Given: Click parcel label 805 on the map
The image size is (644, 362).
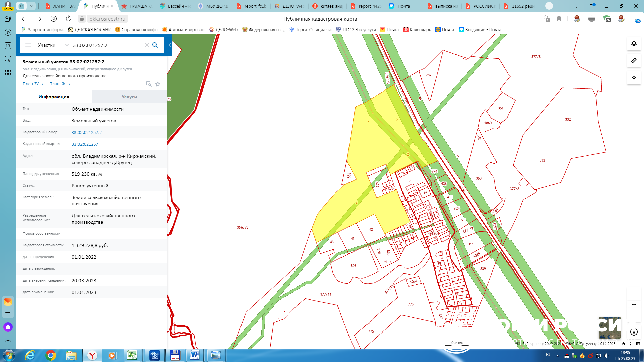Looking at the screenshot, I should pos(353,266).
